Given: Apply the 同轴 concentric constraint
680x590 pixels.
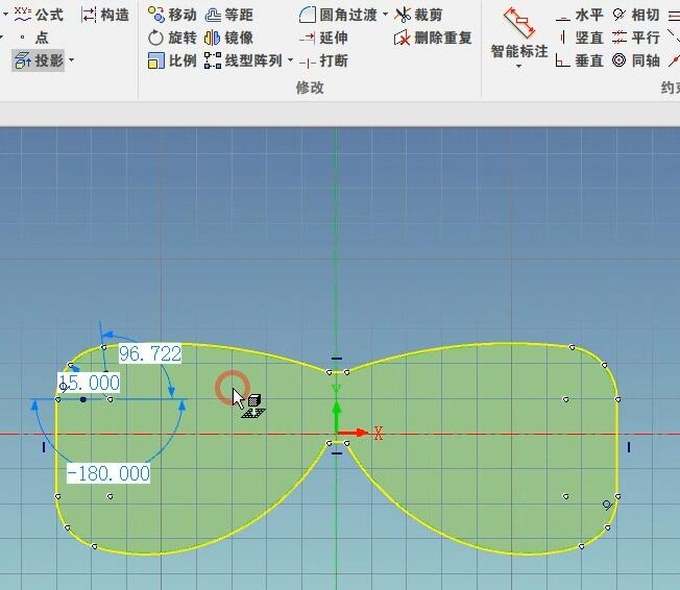Looking at the screenshot, I should [636, 60].
